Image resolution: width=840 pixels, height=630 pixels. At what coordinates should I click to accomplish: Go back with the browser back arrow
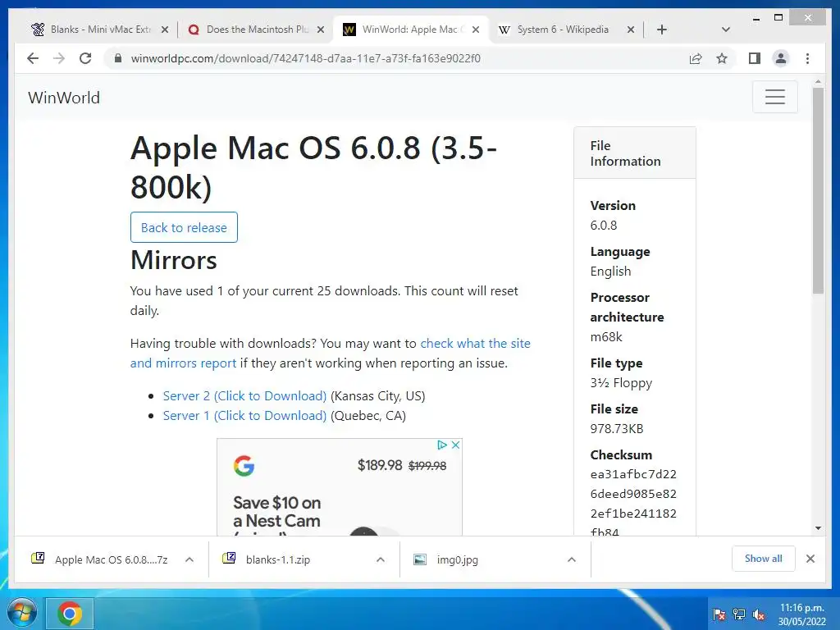[x=33, y=58]
